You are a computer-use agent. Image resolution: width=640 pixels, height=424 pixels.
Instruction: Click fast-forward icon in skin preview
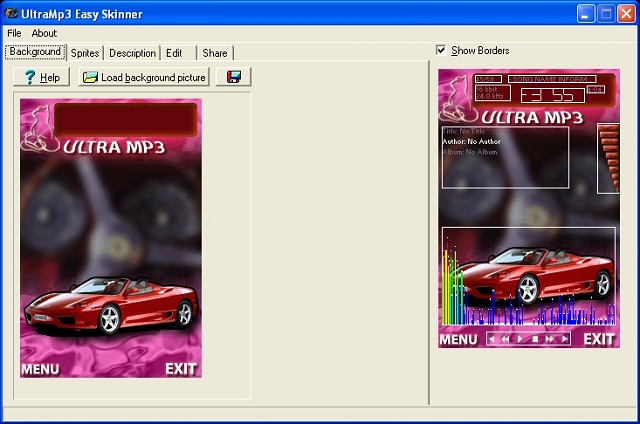[x=550, y=339]
